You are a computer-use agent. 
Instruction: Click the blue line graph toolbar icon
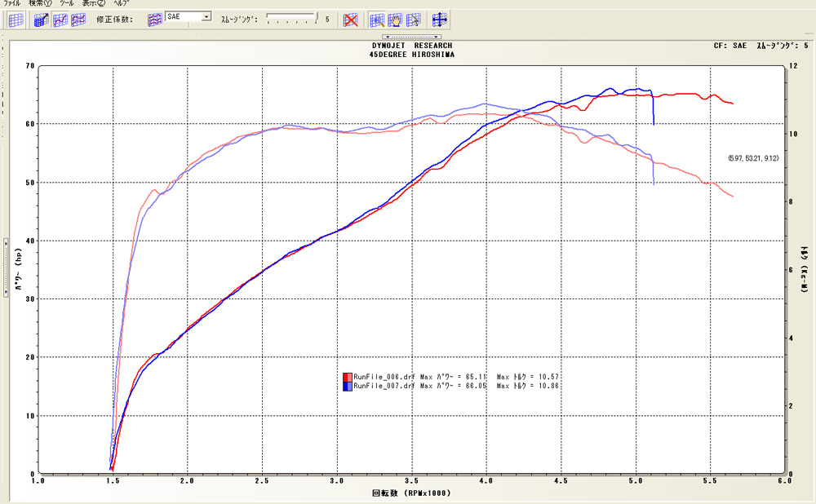[60, 20]
